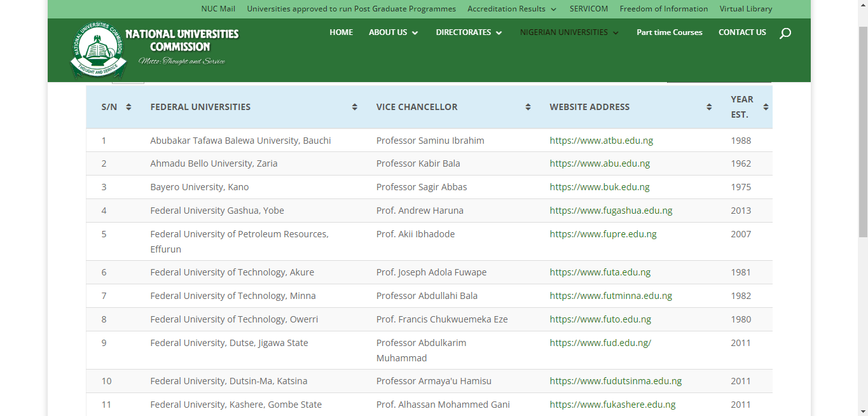
Task: Open the Nigerian Universities dropdown menu
Action: coord(569,32)
